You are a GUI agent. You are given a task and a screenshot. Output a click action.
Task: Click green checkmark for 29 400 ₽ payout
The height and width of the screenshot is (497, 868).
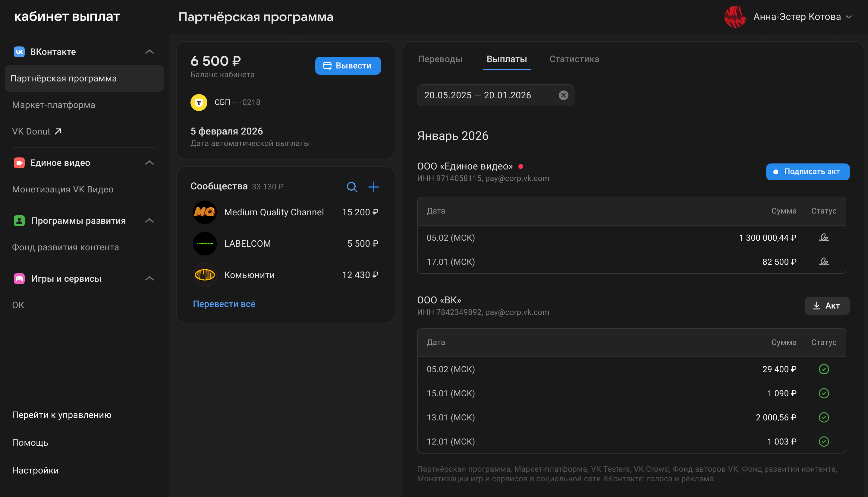pos(823,369)
